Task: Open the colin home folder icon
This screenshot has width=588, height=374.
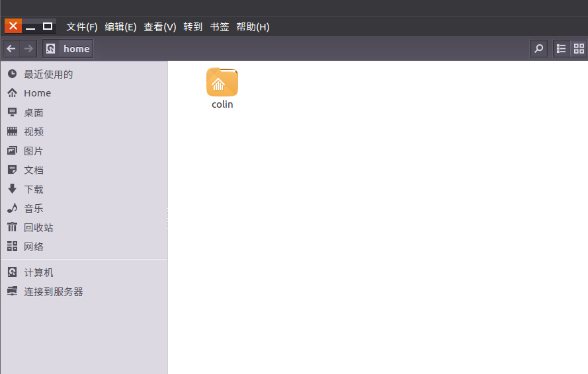Action: tap(222, 82)
